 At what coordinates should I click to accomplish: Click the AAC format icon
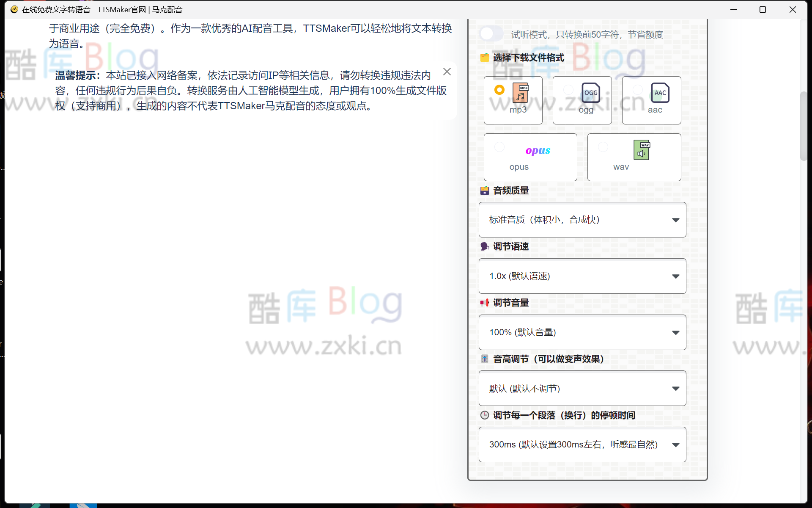[660, 93]
